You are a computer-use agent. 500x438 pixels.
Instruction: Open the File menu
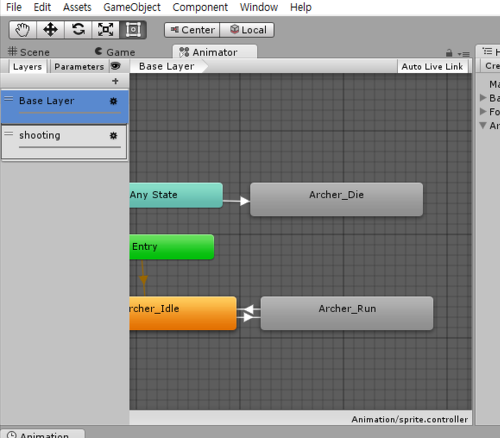(14, 7)
